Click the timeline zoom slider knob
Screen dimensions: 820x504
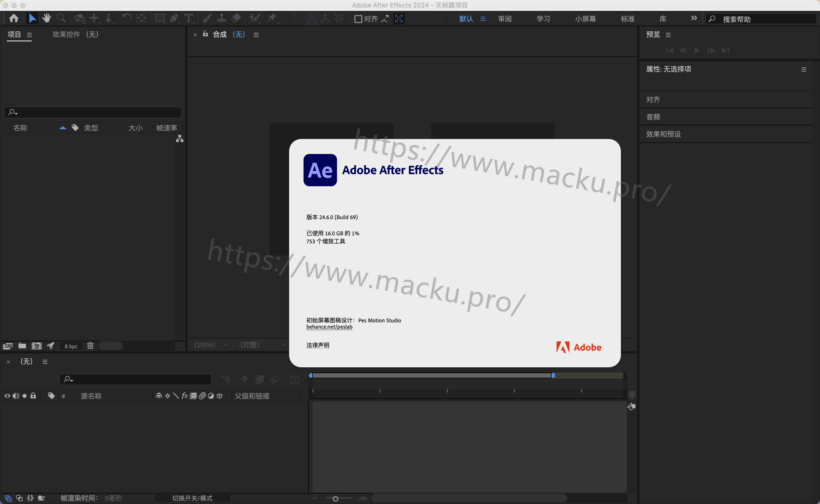coord(336,499)
